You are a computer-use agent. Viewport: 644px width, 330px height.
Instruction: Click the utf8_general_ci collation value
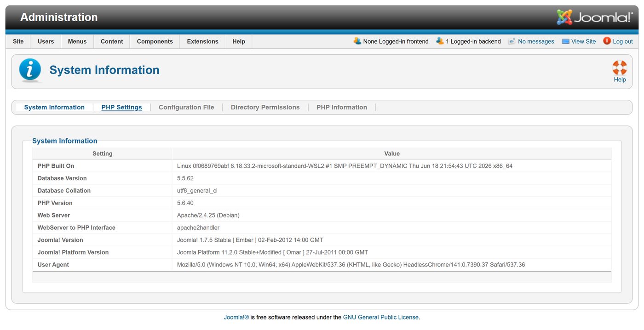click(x=197, y=191)
